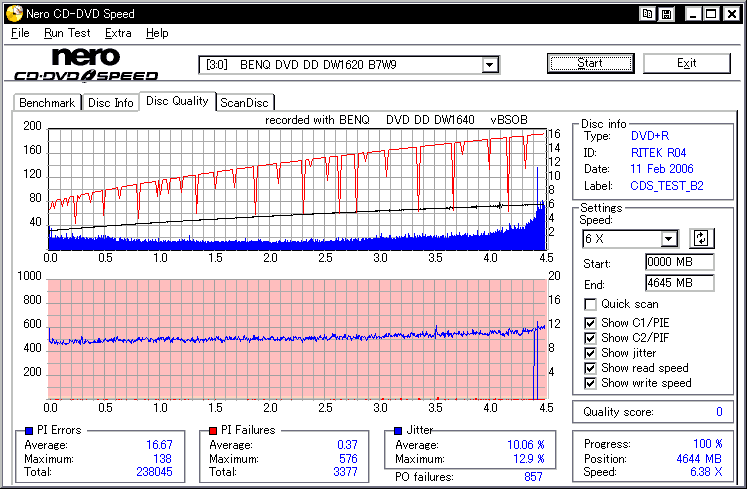Maximize the application window

709,14
